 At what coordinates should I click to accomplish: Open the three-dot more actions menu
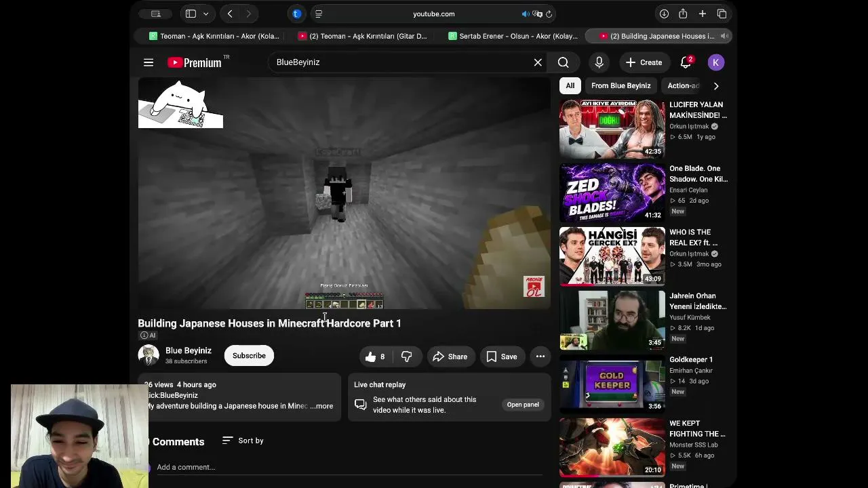coord(540,357)
